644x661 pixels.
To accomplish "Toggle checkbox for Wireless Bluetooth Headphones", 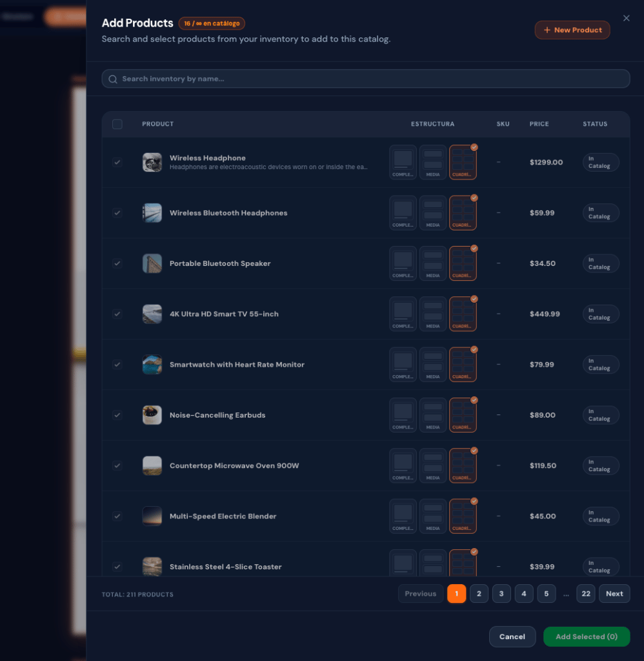I will tap(117, 213).
